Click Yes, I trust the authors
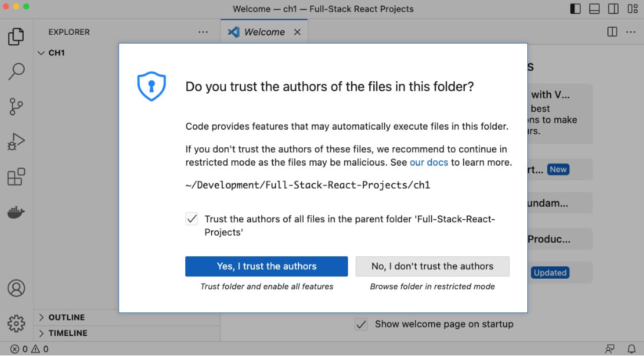Viewport: 644px width, 356px height. [267, 266]
